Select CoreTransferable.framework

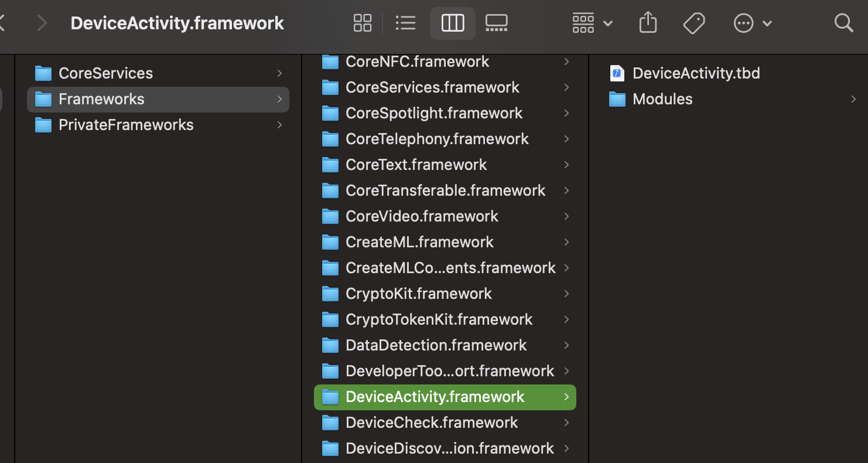click(445, 190)
